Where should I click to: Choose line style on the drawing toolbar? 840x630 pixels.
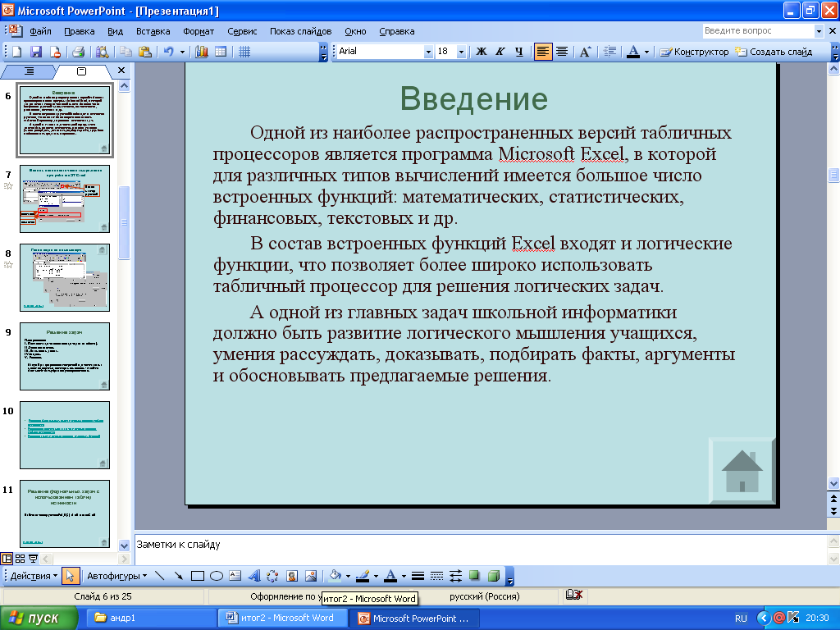(418, 576)
